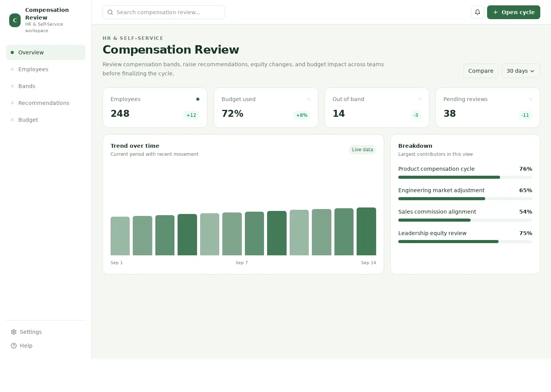Viewport: 551px width, 392px height.
Task: Open Help label in sidebar footer
Action: pyautogui.click(x=26, y=346)
